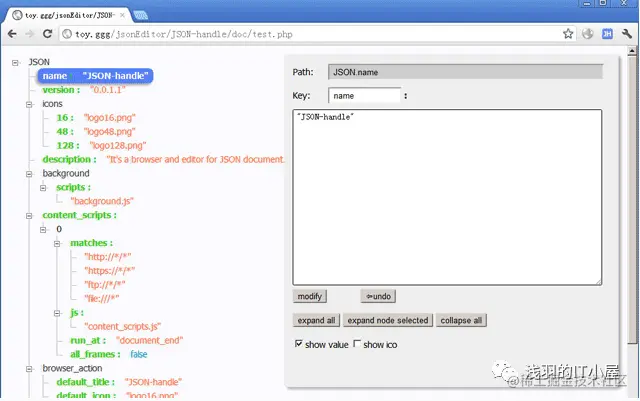Select the "document_end" value
Viewport: 640px width, 401px height.
[x=149, y=340]
